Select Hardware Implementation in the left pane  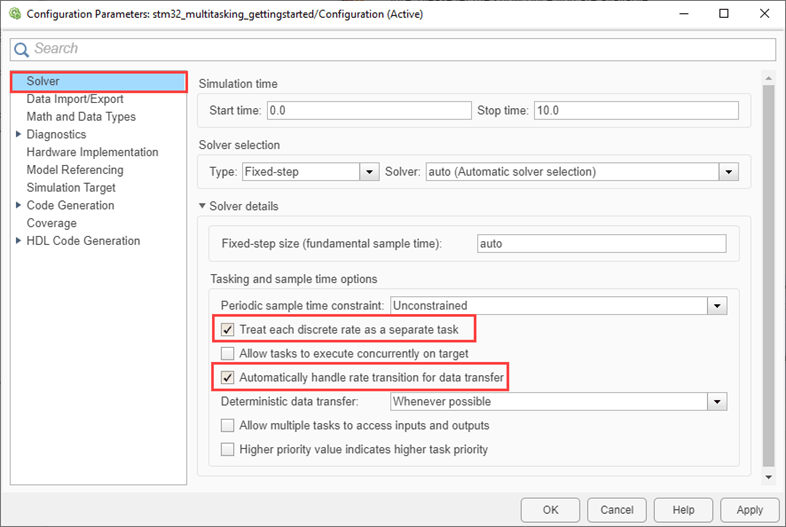[92, 152]
